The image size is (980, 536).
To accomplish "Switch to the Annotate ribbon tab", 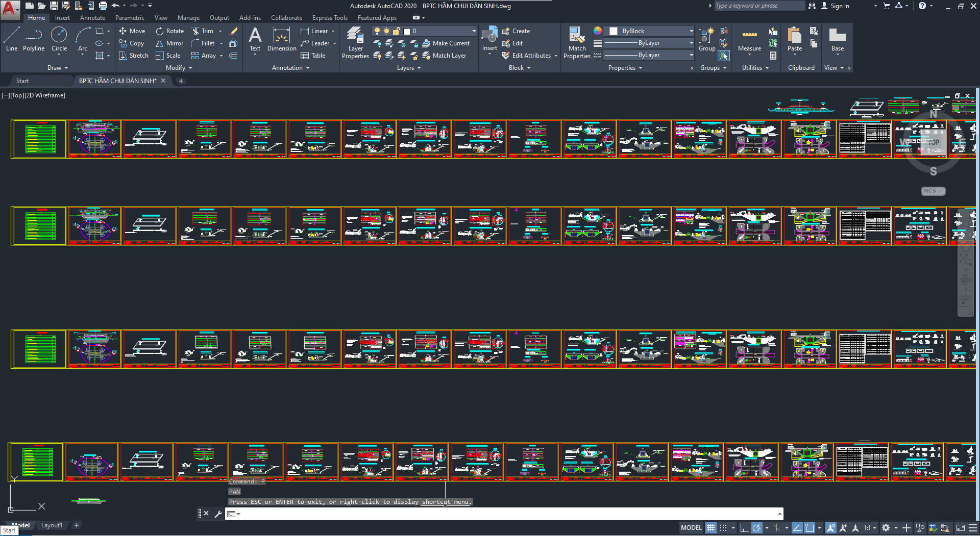I will click(x=92, y=18).
